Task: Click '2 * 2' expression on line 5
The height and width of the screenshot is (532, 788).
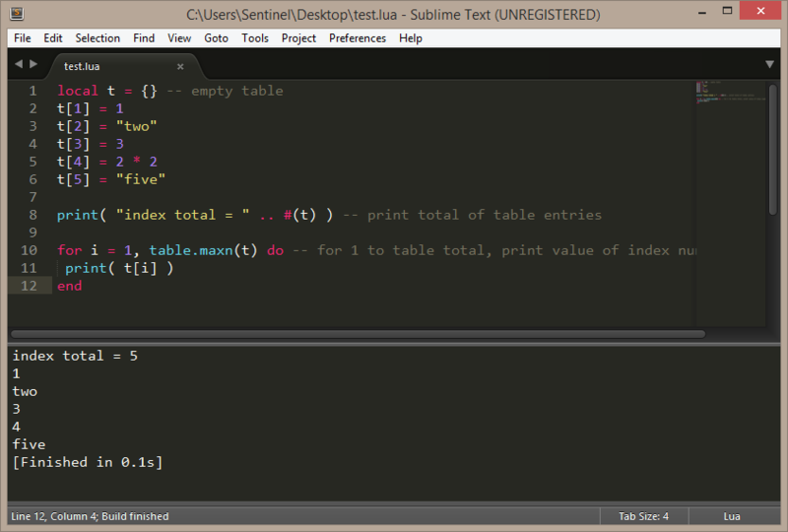Action: (x=136, y=162)
